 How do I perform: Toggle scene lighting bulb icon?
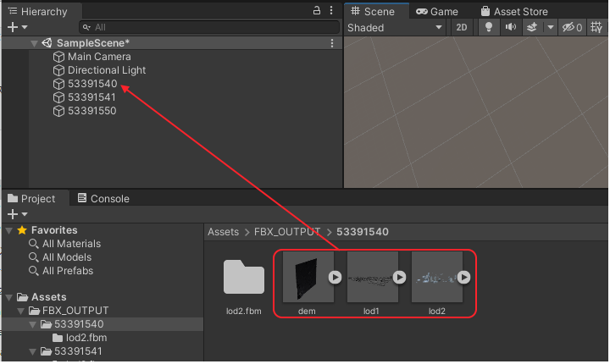tap(489, 28)
